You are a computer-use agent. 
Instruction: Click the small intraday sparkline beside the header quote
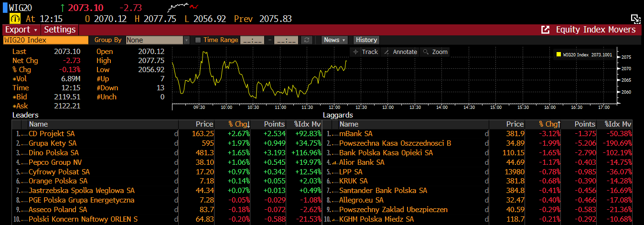coord(183,7)
